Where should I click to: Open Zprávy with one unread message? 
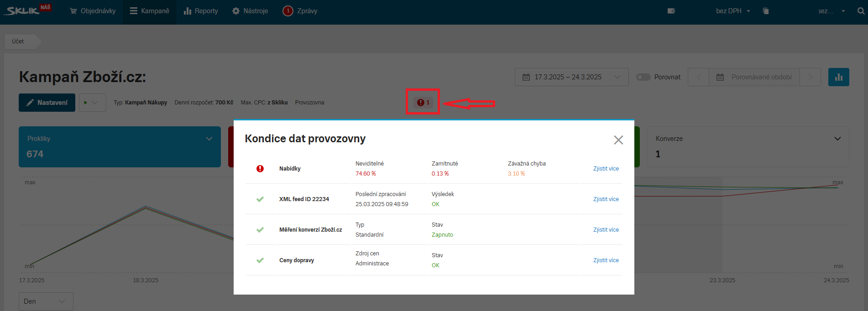point(300,11)
